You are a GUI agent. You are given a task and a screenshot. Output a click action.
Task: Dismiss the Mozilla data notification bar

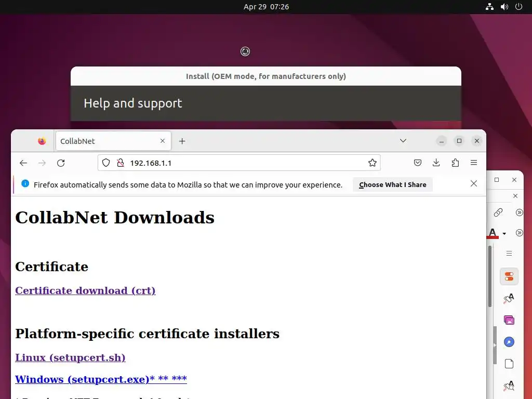click(x=474, y=183)
